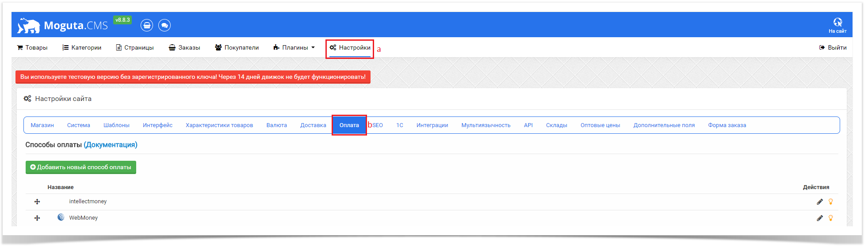The height and width of the screenshot is (248, 868).
Task: Switch to the Доставка tab
Action: pyautogui.click(x=313, y=125)
